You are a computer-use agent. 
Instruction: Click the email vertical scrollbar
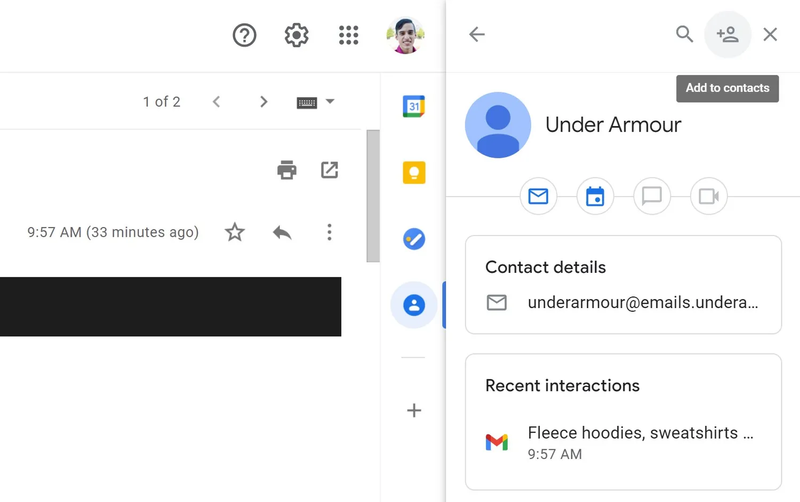tap(373, 196)
